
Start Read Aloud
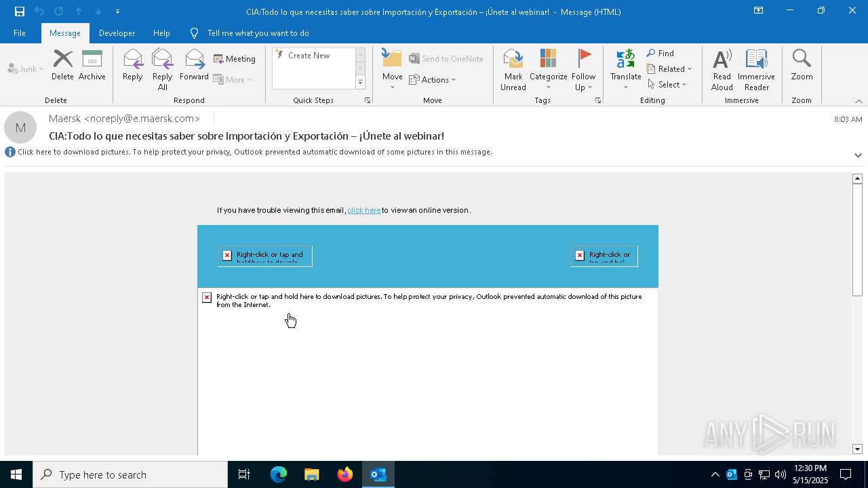tap(722, 70)
